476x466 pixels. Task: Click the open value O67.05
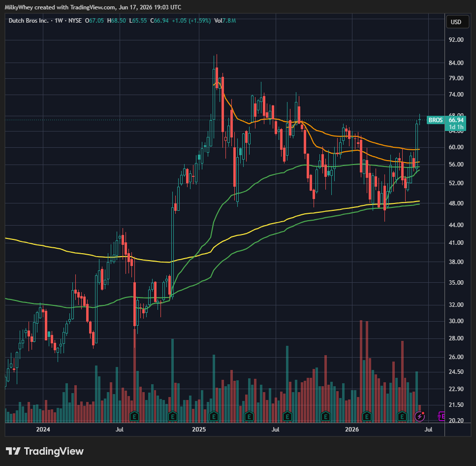click(94, 21)
